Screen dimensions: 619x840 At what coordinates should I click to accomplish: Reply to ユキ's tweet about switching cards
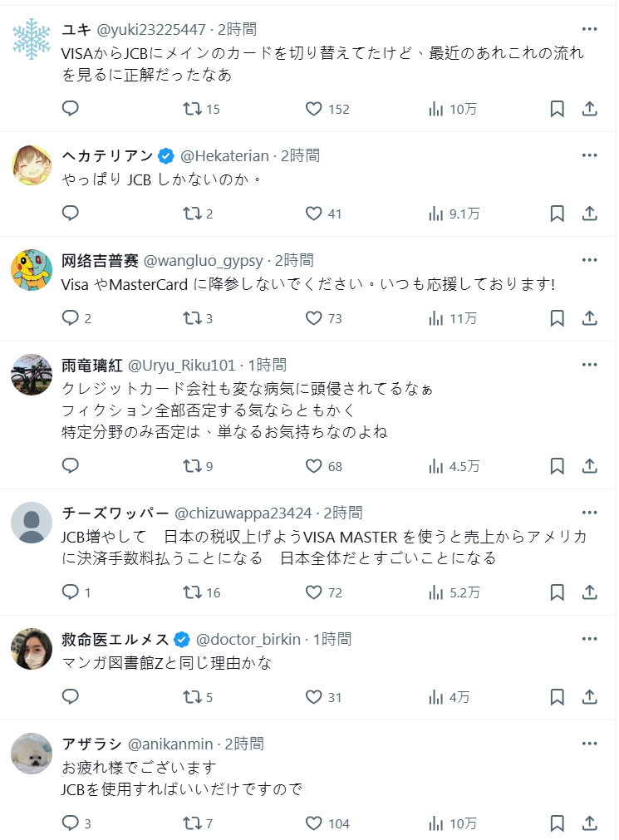coord(71,109)
